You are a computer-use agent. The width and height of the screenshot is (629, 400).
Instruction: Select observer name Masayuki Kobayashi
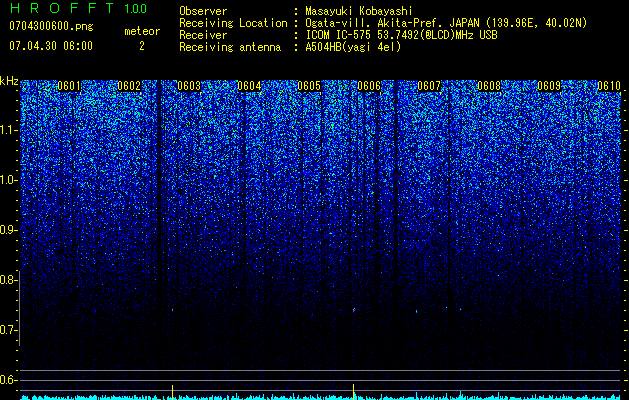[x=359, y=11]
